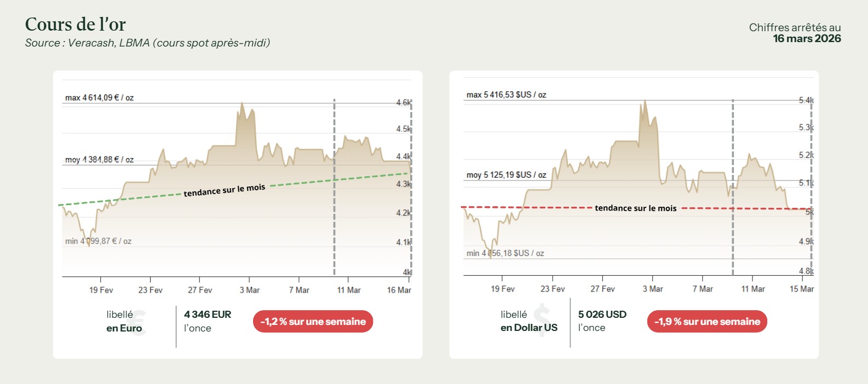Click the "-1,2 % sur une semaine" badge
The width and height of the screenshot is (868, 384).
[x=313, y=322]
